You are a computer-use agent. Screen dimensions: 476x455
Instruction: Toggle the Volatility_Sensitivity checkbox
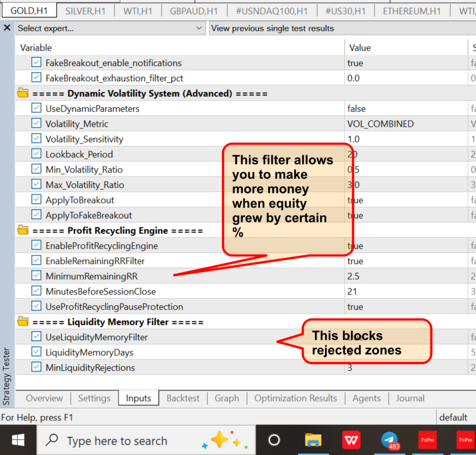(36, 139)
